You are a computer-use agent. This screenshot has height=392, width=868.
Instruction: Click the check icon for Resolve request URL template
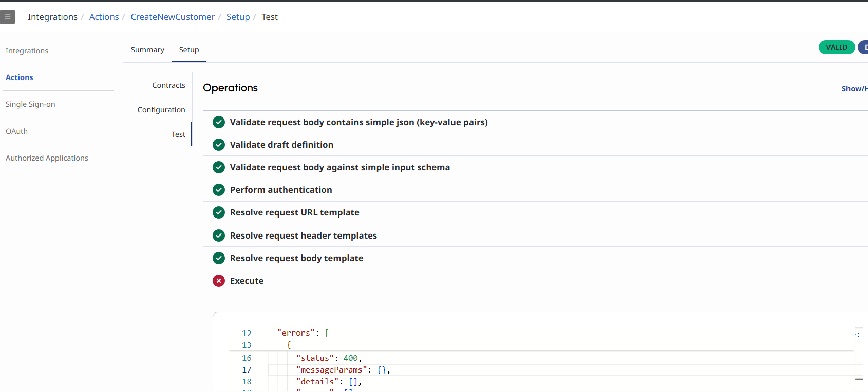point(219,212)
